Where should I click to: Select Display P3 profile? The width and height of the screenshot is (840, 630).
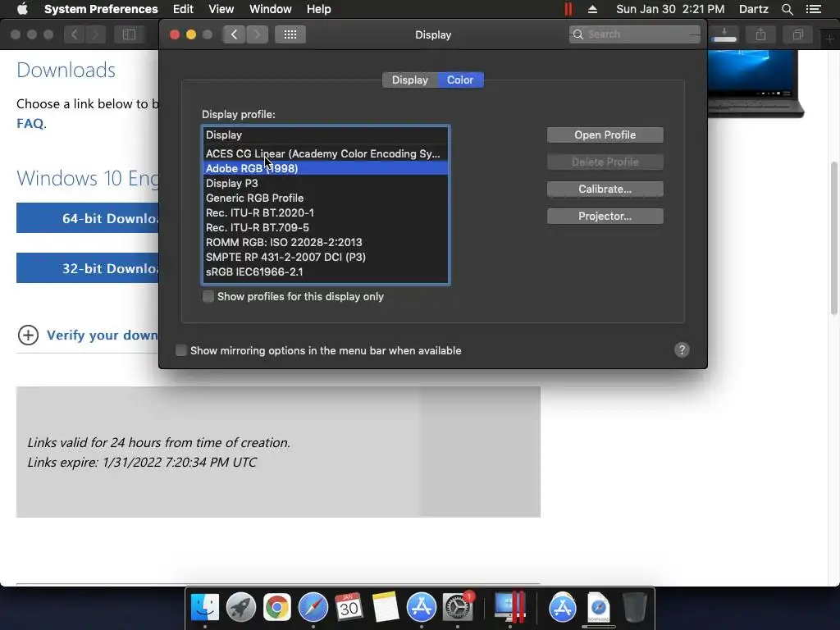click(326, 183)
